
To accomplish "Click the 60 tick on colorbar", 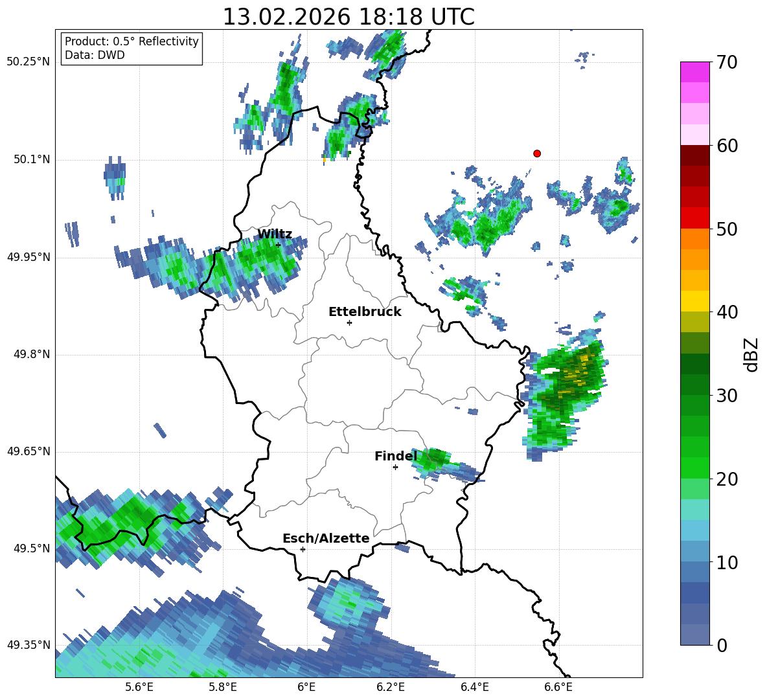I will click(727, 146).
